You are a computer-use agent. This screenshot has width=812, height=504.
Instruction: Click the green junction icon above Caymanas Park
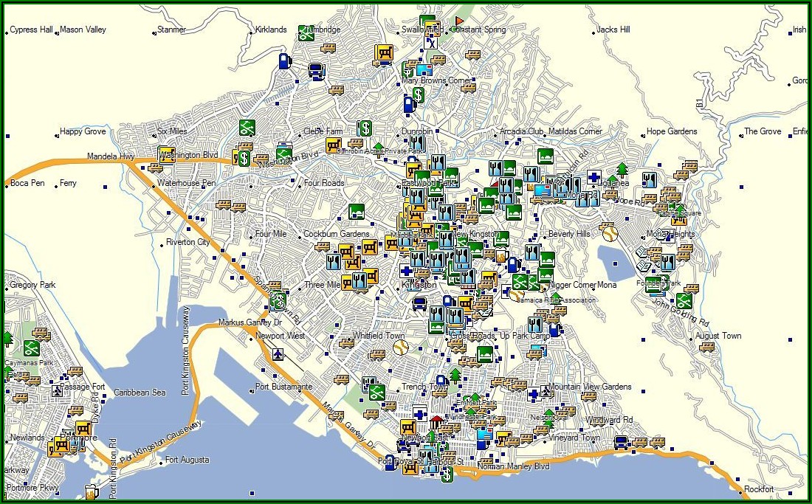[30, 346]
